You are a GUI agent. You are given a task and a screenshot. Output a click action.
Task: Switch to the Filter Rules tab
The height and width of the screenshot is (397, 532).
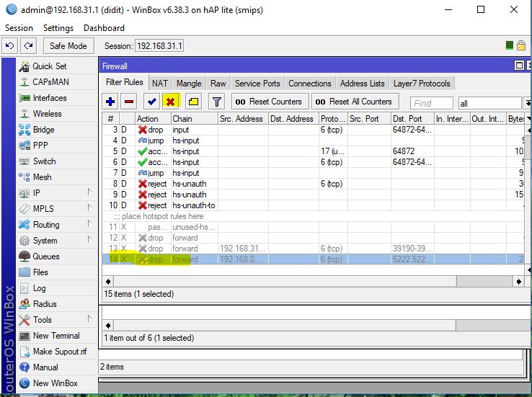[125, 82]
